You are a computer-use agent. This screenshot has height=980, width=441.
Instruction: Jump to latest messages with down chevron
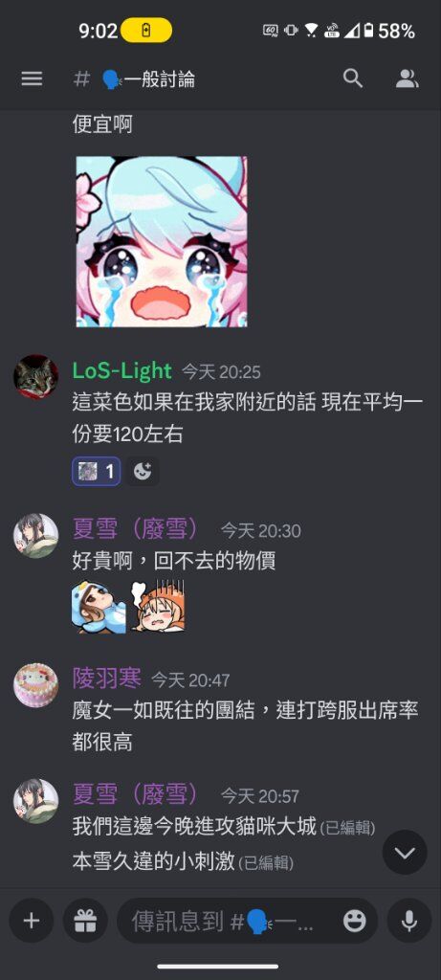[x=405, y=853]
